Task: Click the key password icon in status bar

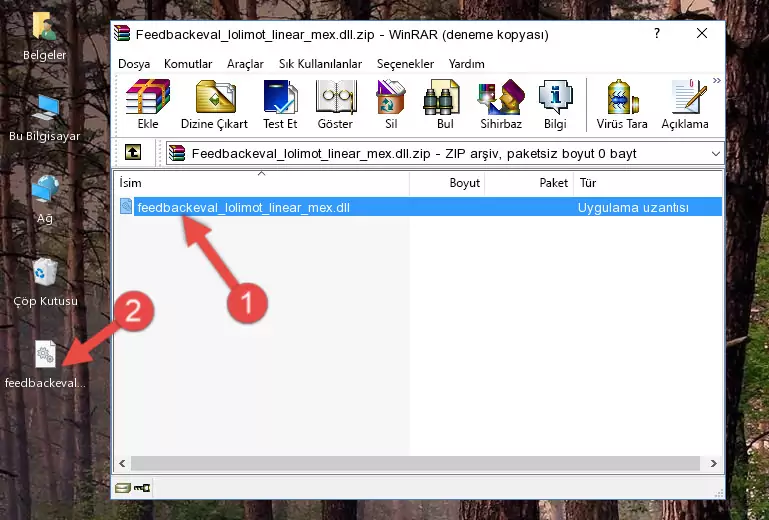Action: tap(142, 487)
